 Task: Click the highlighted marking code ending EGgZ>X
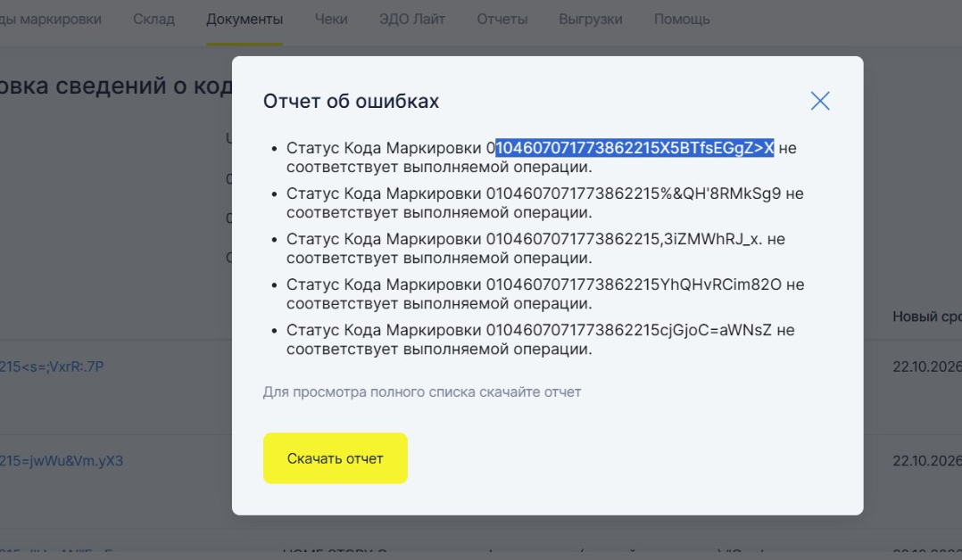click(x=634, y=148)
